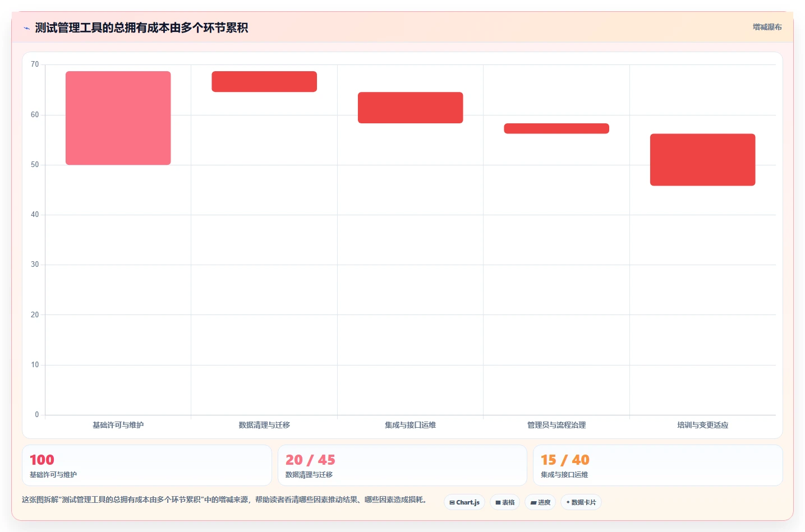The height and width of the screenshot is (532, 805).
Task: Click the red 集成与接口运维 waterfall bar
Action: point(411,108)
